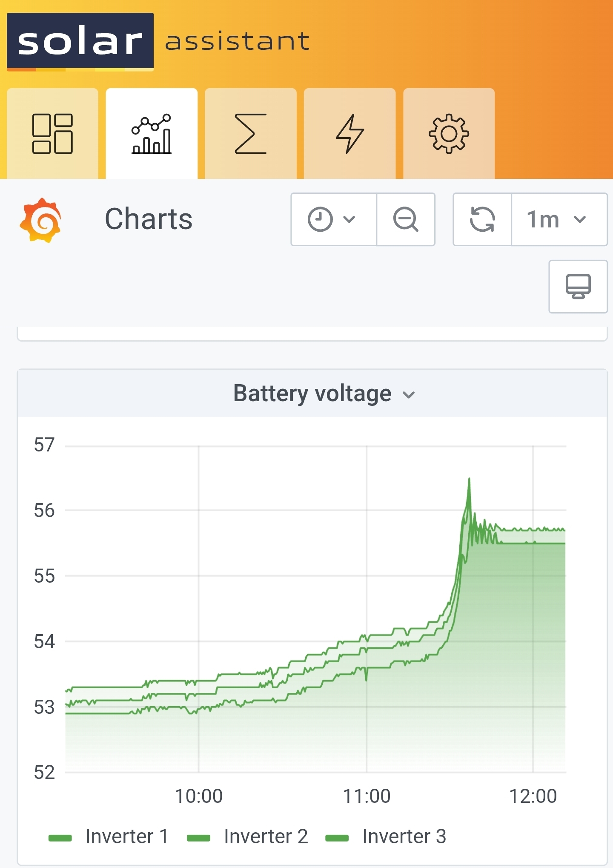Click the Inverter 3 green color swatch
613x868 pixels.
click(337, 838)
